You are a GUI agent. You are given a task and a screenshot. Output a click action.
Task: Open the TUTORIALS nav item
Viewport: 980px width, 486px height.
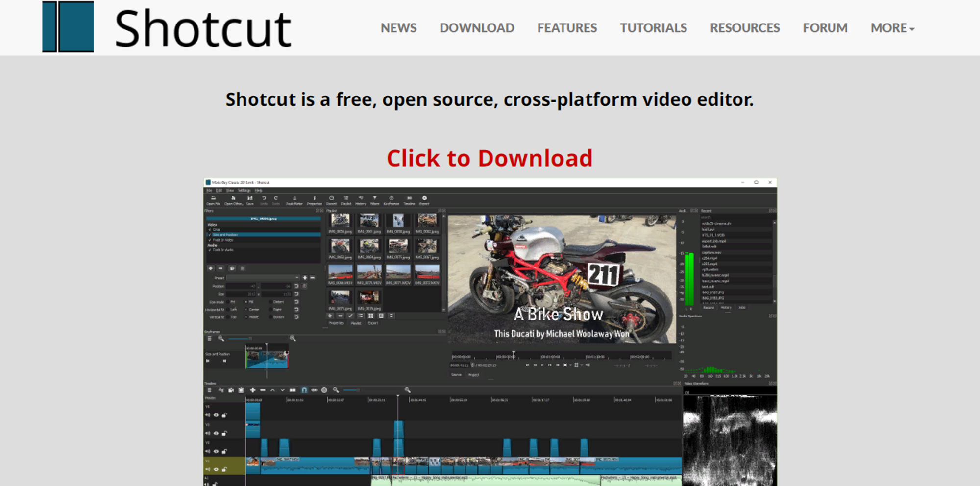pos(653,28)
